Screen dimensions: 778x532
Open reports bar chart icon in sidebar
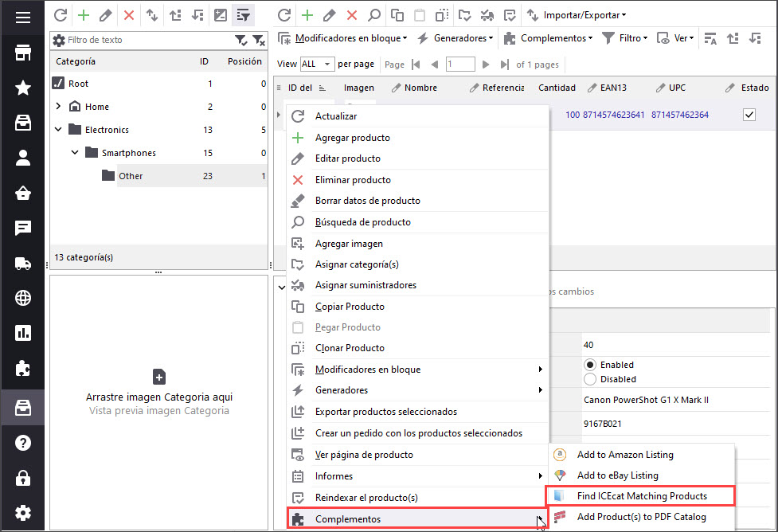click(x=23, y=333)
